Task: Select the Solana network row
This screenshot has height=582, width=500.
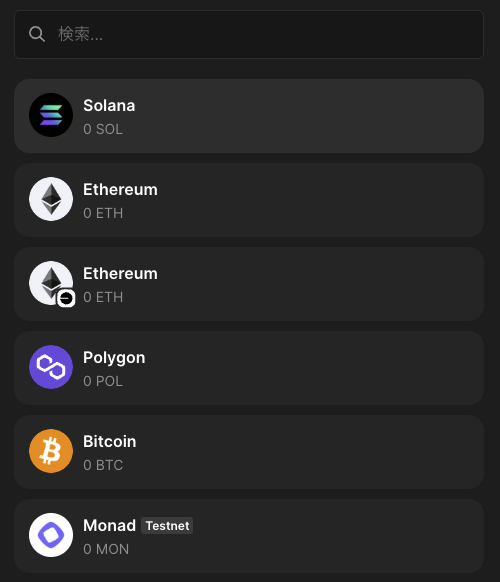Action: point(249,116)
